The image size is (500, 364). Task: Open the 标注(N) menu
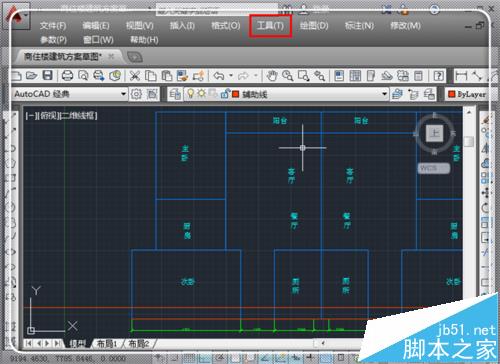(359, 26)
